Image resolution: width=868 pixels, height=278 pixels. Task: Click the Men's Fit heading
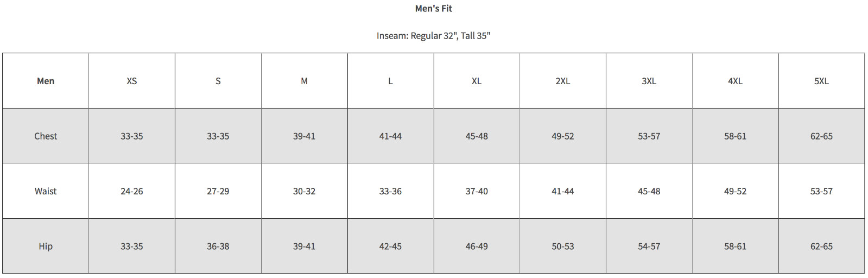[433, 9]
